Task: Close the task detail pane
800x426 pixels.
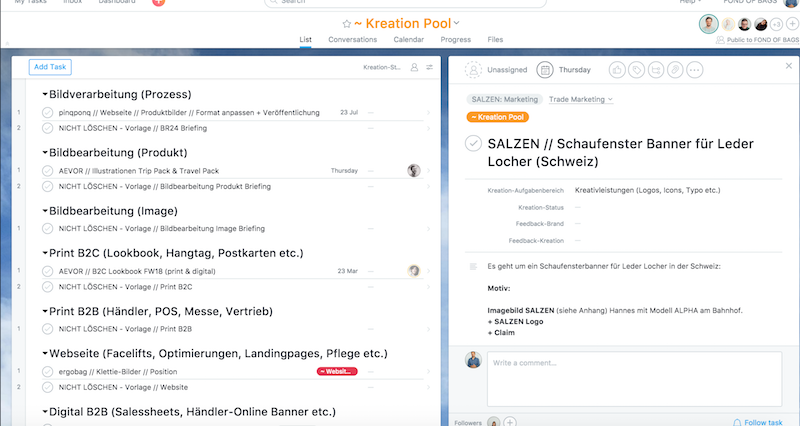Action: pos(789,66)
